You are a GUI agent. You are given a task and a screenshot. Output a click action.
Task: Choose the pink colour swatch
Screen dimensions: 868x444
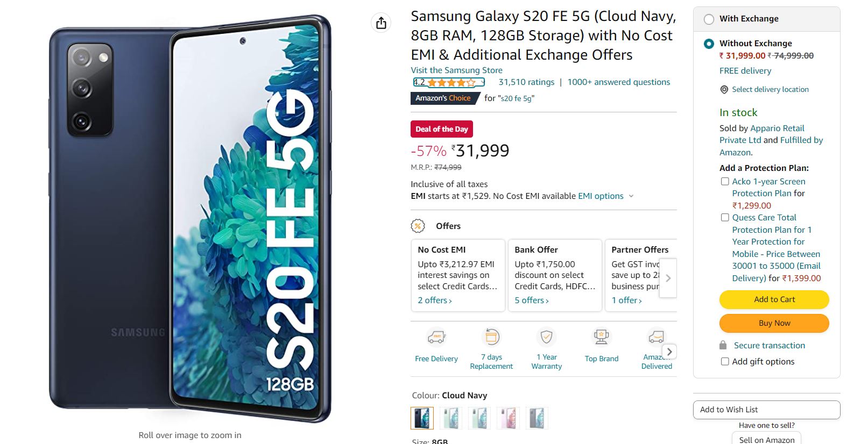click(x=509, y=418)
